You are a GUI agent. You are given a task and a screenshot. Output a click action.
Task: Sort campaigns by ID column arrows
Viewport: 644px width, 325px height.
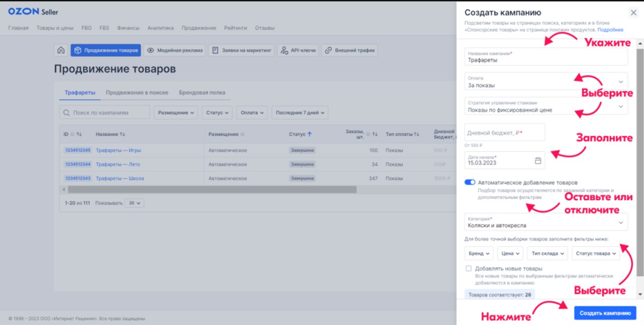79,134
